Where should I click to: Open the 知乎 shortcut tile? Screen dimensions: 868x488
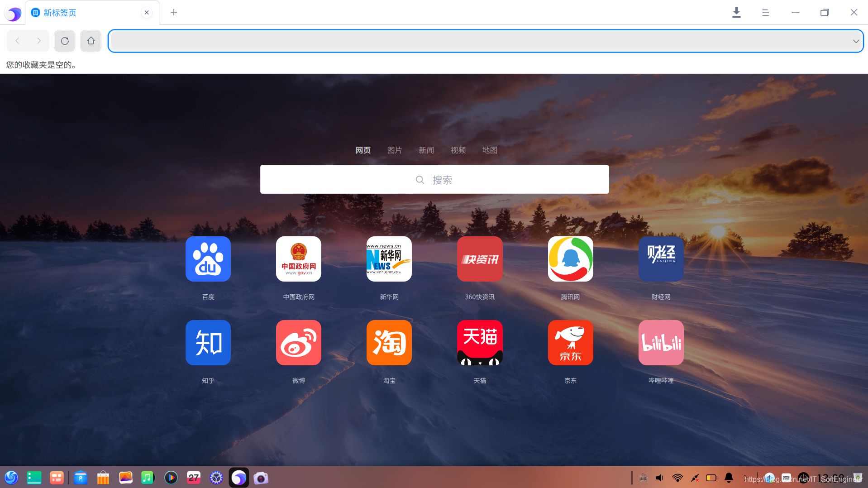[x=208, y=343]
